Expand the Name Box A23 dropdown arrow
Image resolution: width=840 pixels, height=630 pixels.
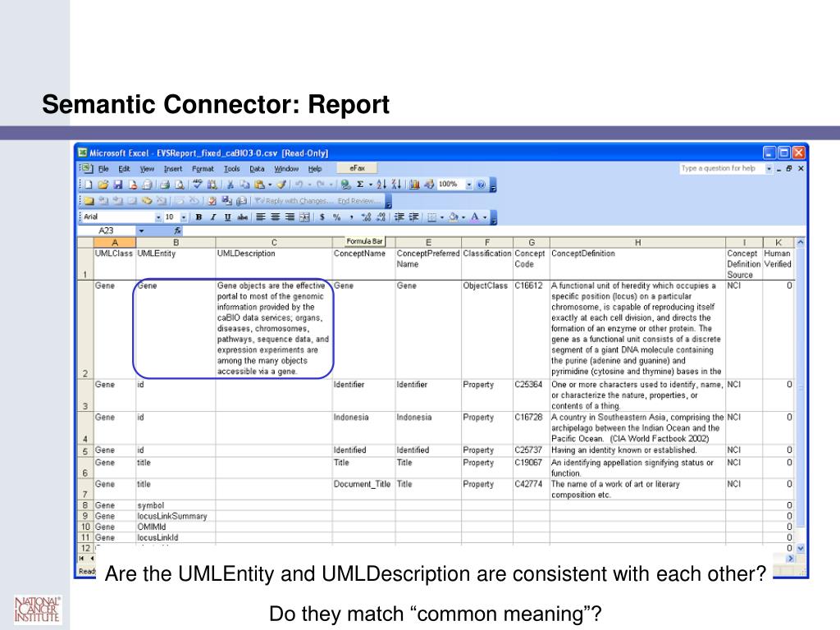pos(141,231)
